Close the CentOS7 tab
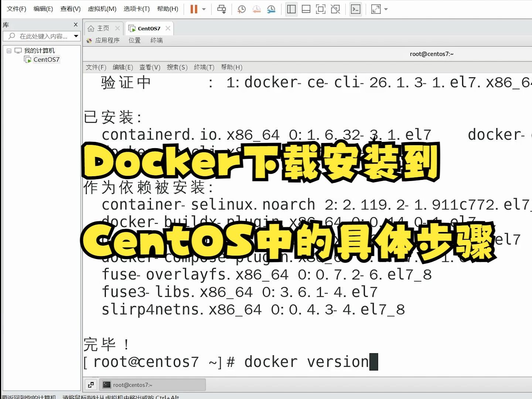 [x=168, y=28]
